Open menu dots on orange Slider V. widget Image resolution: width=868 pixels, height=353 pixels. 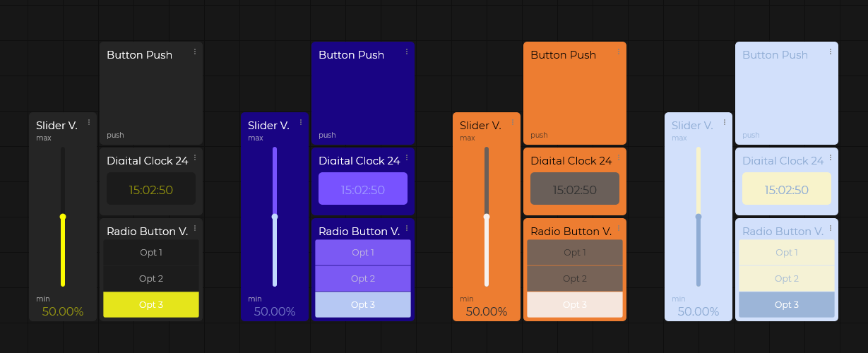pos(513,122)
